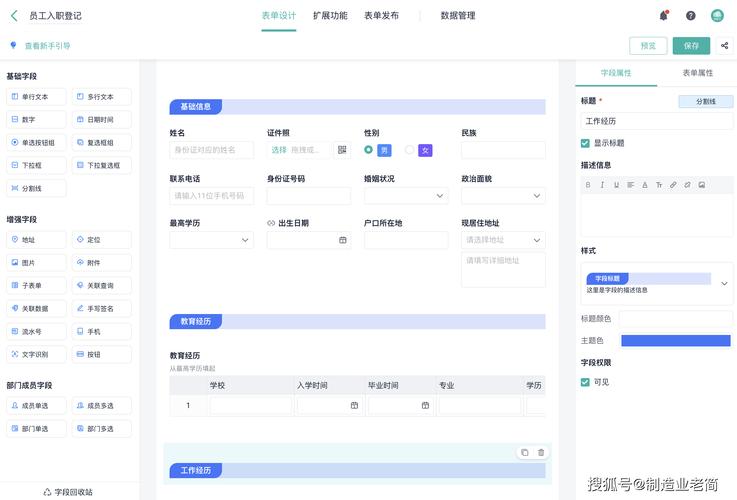Image resolution: width=737 pixels, height=500 pixels.
Task: Open the 最高学历 dropdown
Action: point(212,240)
